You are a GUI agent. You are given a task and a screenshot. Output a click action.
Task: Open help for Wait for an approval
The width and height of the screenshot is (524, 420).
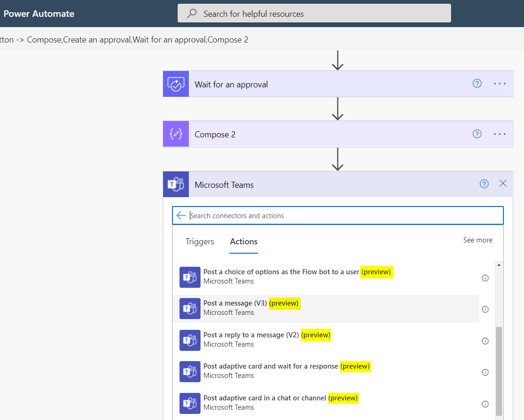(x=477, y=84)
